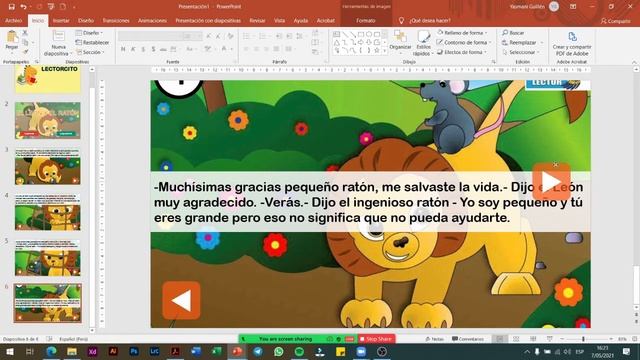Insert a Nueva diapositiva
Image resolution: width=640 pixels, height=360 pixels.
coord(58,43)
